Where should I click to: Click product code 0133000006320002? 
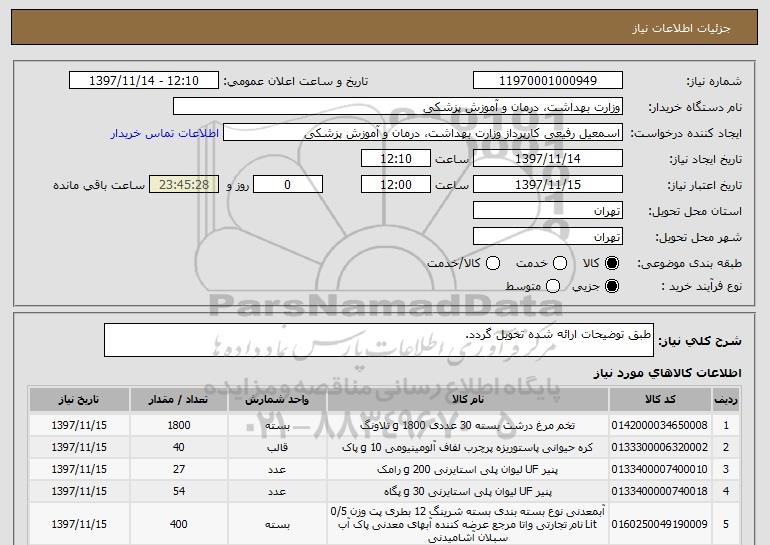tap(660, 447)
